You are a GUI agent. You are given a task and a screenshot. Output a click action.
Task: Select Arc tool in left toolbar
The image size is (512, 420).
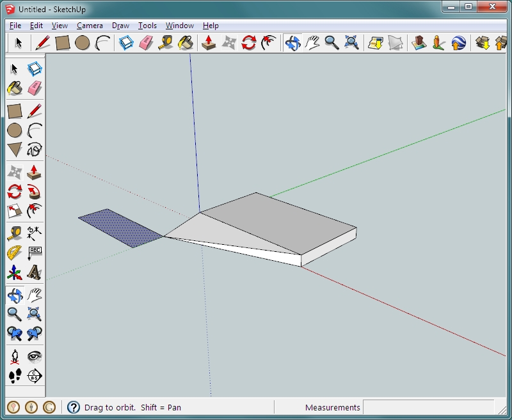[35, 130]
